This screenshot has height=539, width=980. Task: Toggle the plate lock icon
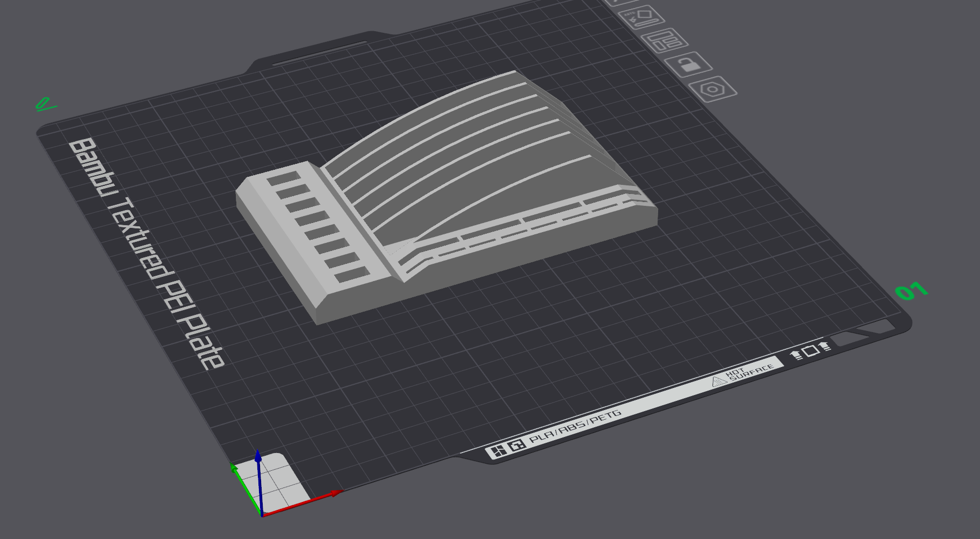click(x=688, y=64)
